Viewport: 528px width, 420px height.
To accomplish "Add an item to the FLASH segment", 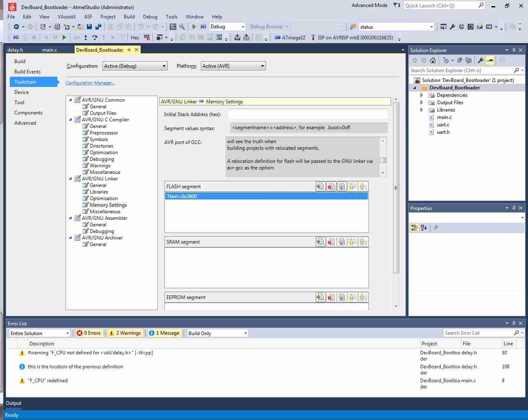I will tap(320, 187).
